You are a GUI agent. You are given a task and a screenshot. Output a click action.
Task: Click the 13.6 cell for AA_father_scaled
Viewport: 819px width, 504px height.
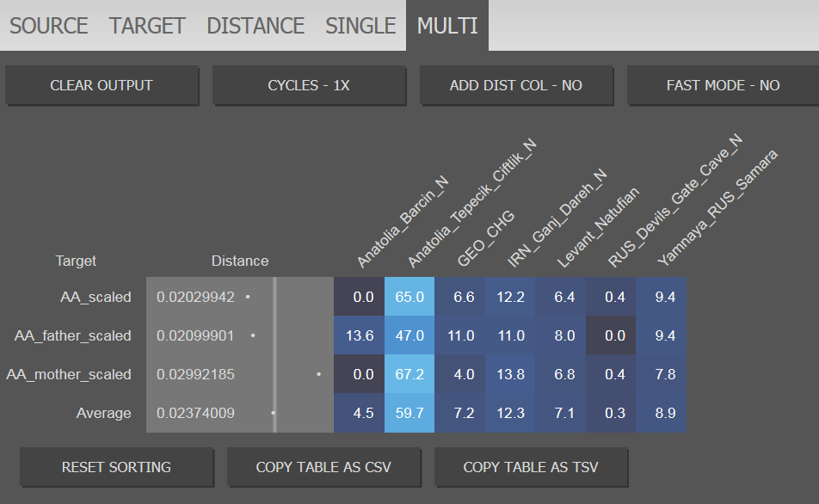pos(360,335)
